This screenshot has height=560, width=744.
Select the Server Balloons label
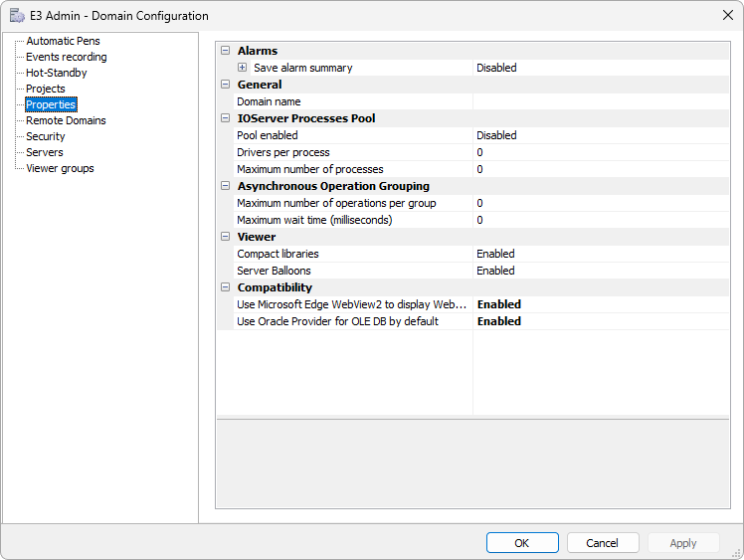274,271
